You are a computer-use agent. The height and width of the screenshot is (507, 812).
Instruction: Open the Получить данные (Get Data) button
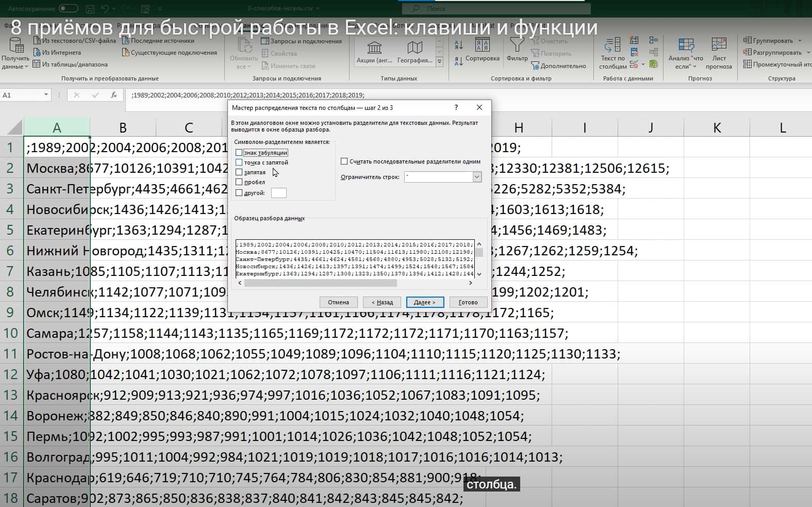[x=15, y=54]
